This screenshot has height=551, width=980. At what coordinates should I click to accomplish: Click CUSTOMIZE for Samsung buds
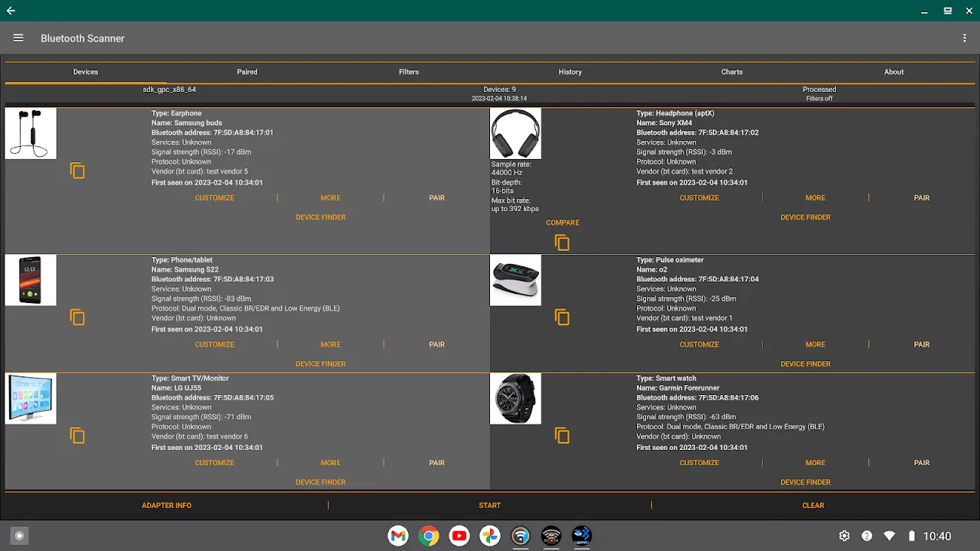coord(214,197)
